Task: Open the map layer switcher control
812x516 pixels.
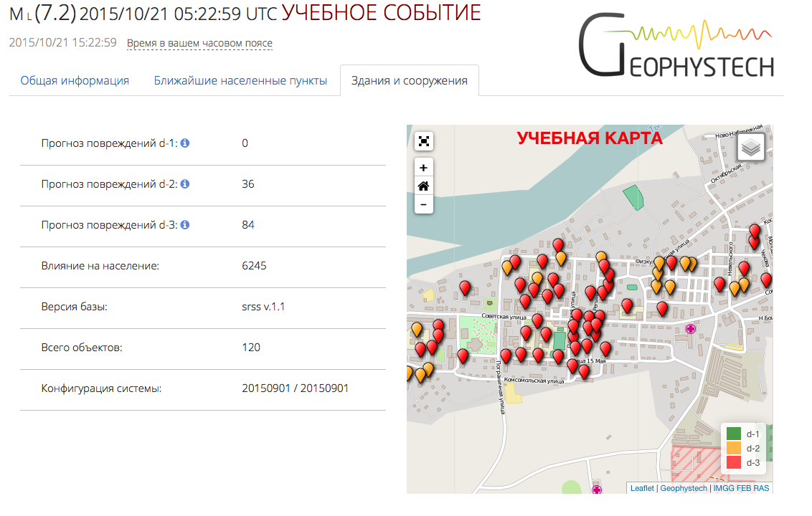Action: (751, 146)
